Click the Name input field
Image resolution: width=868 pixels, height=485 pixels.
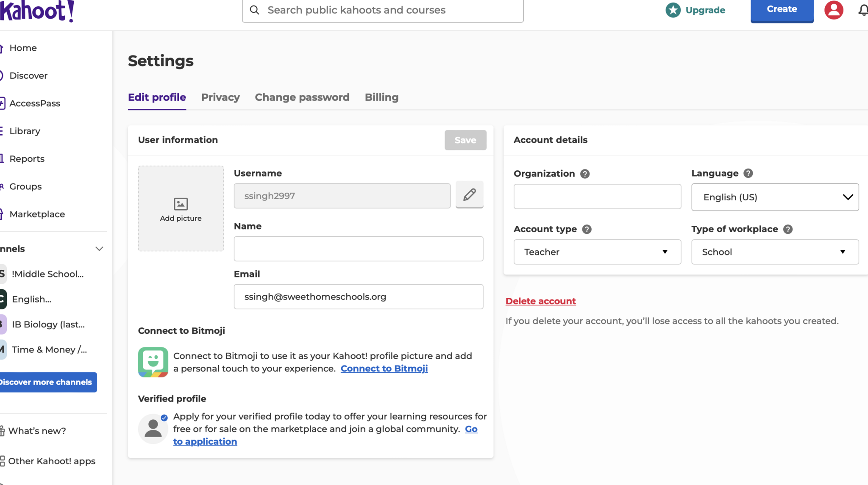coord(358,249)
